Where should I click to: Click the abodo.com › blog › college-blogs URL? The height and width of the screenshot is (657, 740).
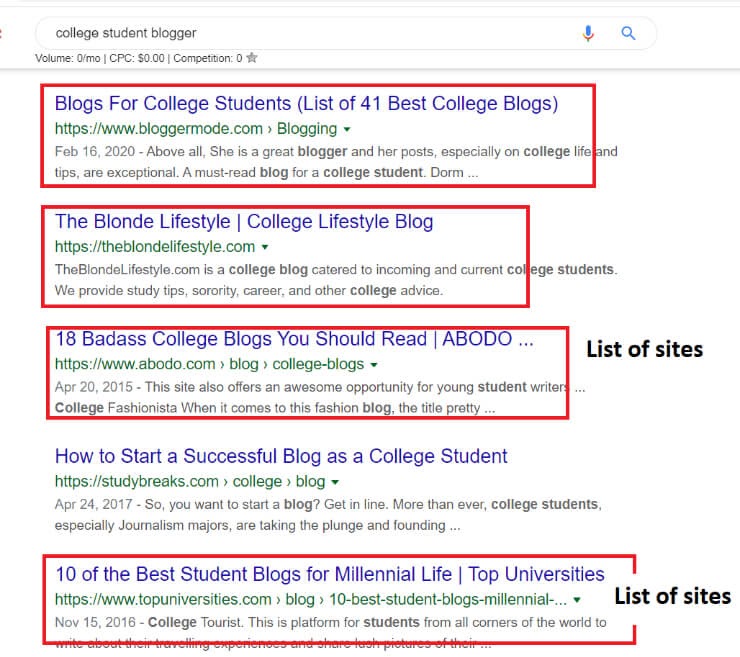pyautogui.click(x=210, y=364)
